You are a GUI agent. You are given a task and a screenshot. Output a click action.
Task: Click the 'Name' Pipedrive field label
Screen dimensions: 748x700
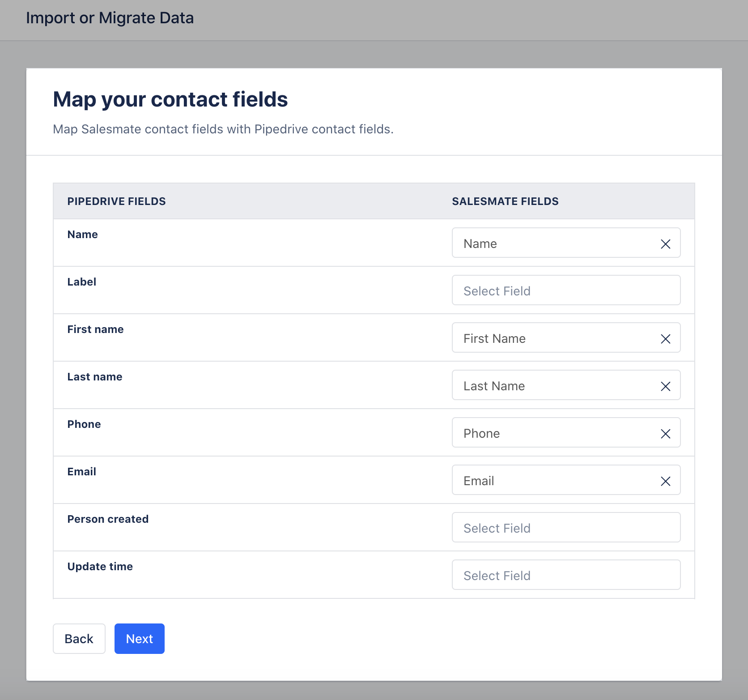point(83,235)
